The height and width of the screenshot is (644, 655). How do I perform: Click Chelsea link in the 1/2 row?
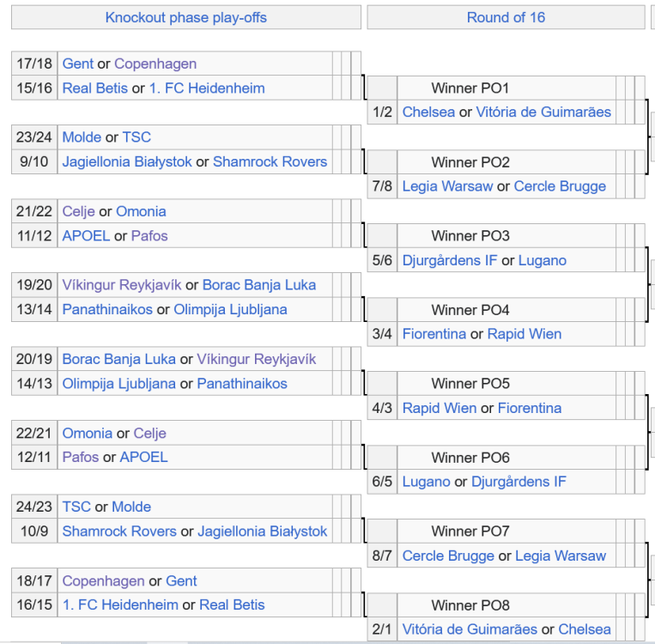428,112
